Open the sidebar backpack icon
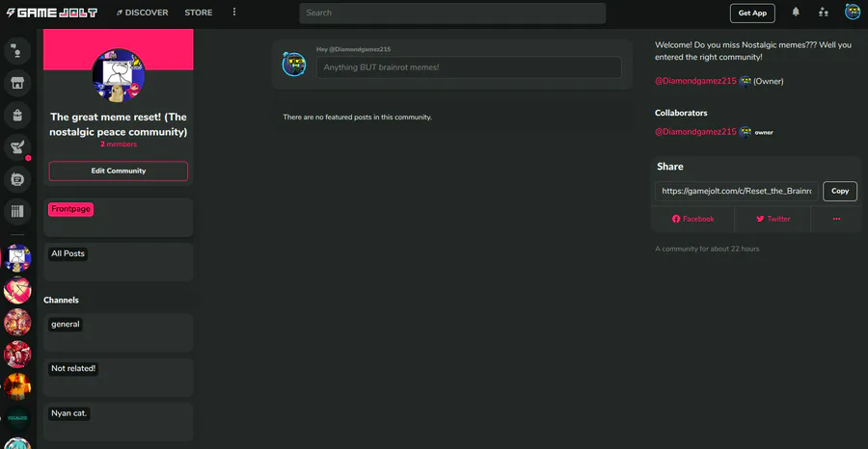The width and height of the screenshot is (868, 449). tap(17, 116)
